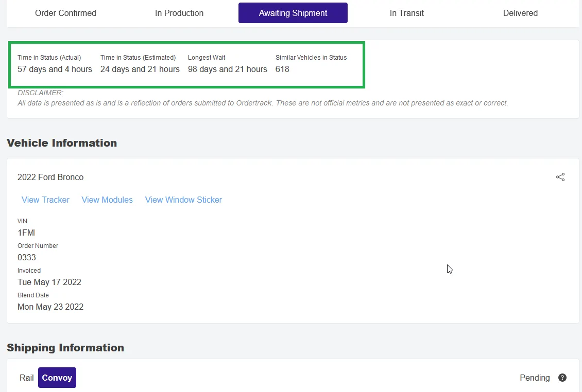Click the estimated time 24 days and 21 hours
This screenshot has height=392, width=582.
tap(140, 69)
